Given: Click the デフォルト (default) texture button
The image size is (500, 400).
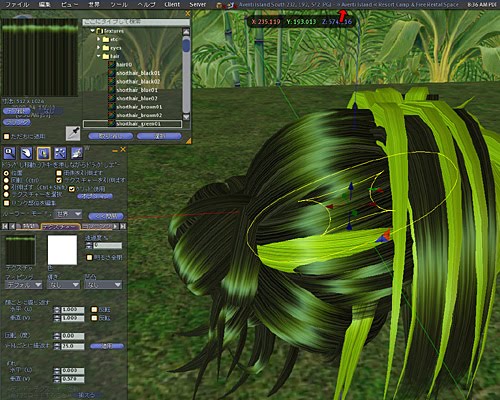Looking at the screenshot, I should point(17,111).
